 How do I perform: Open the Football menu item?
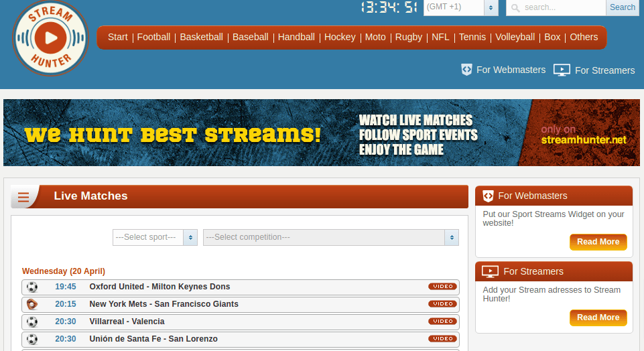pos(153,38)
